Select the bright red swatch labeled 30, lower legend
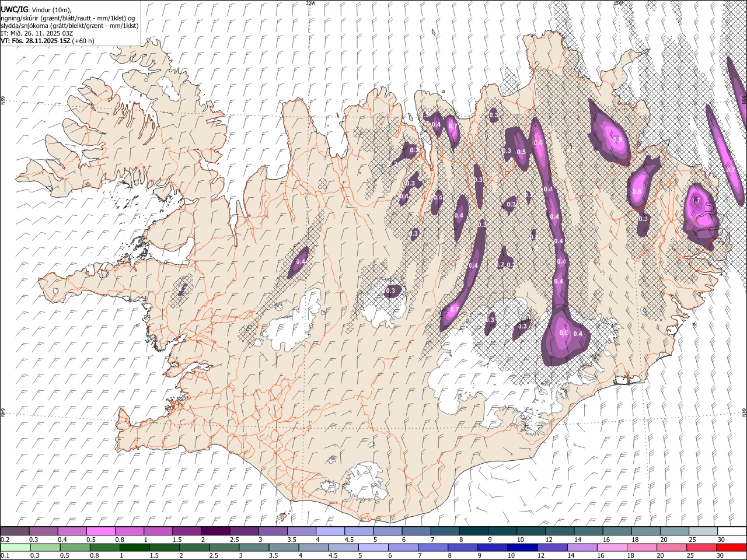The height and width of the screenshot is (560, 747). click(x=731, y=547)
